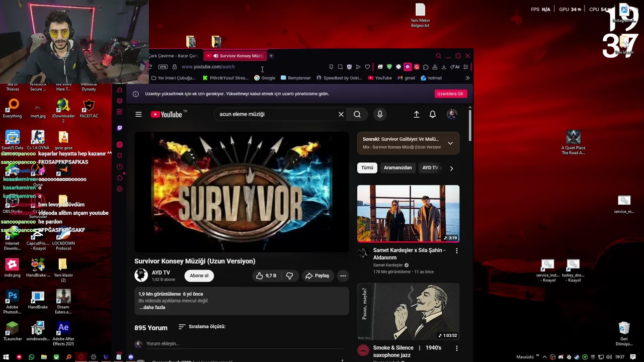The width and height of the screenshot is (644, 362).
Task: Click the browser snapshot capture icon
Action: coord(340,67)
